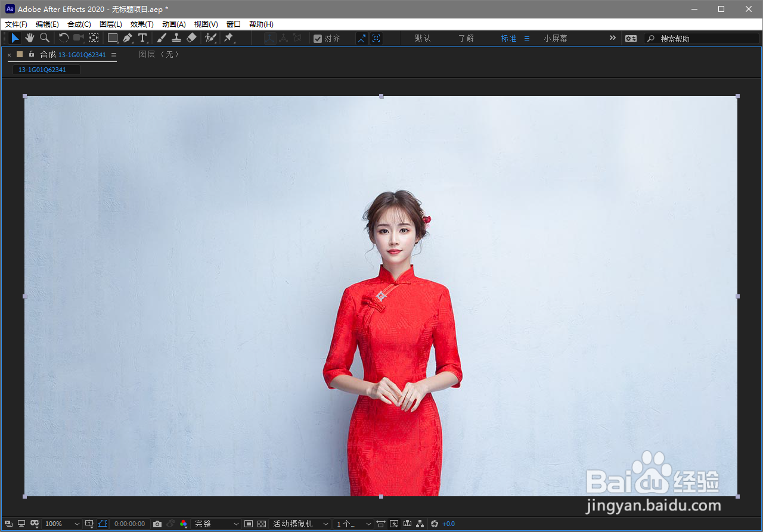Select the Pan Behind anchor point tool

coord(94,38)
